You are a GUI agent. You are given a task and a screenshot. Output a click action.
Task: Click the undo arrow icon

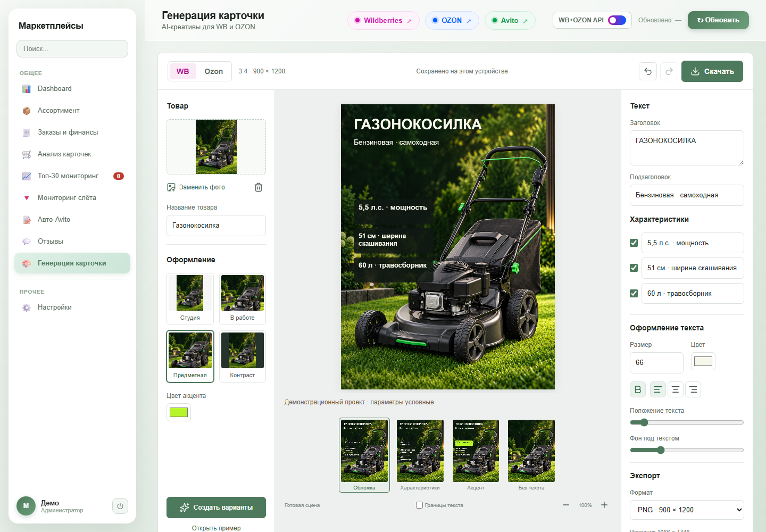[x=648, y=71]
